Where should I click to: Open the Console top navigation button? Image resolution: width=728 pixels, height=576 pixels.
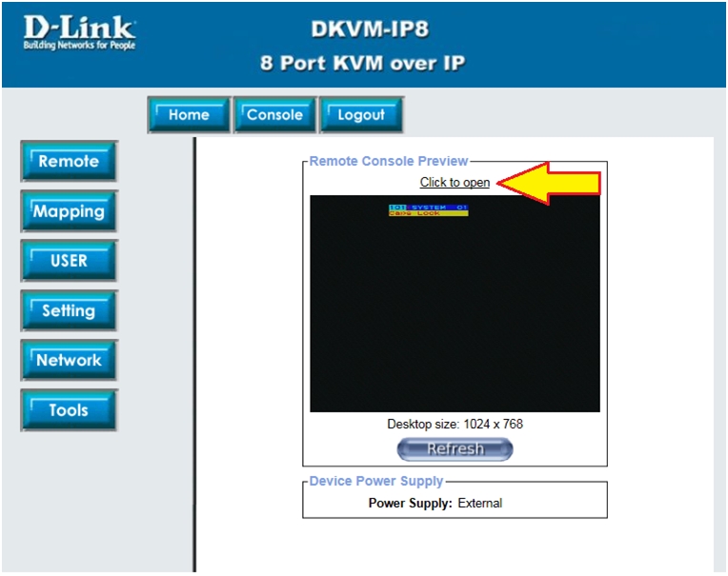274,115
